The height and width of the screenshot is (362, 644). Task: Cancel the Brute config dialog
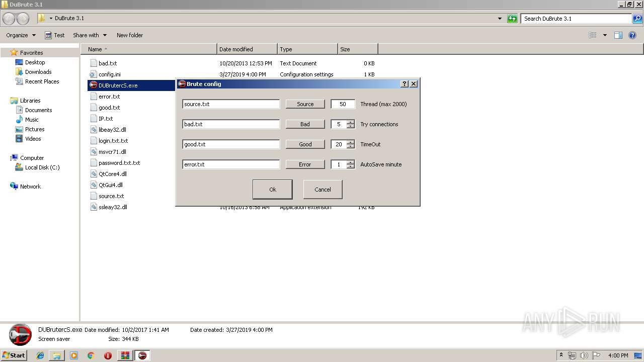point(323,190)
